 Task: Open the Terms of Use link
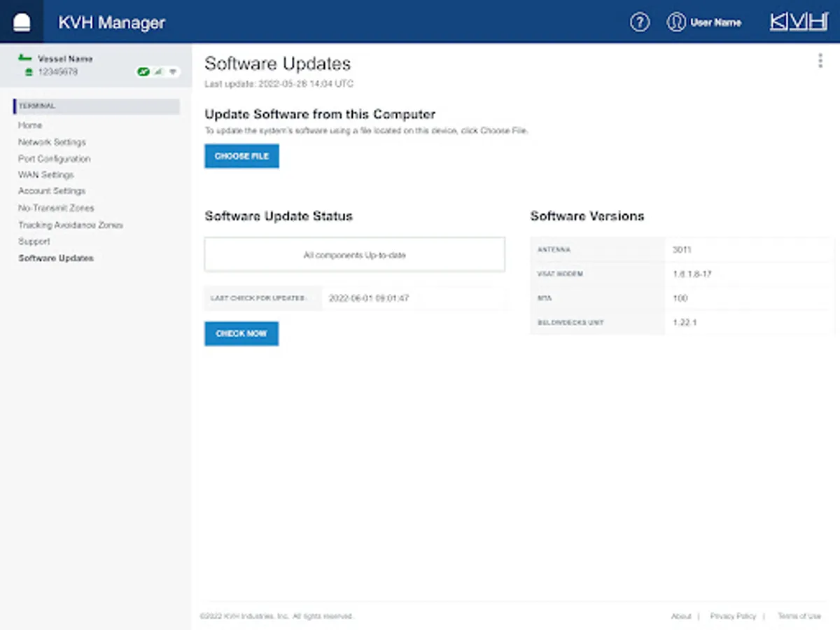pos(799,616)
